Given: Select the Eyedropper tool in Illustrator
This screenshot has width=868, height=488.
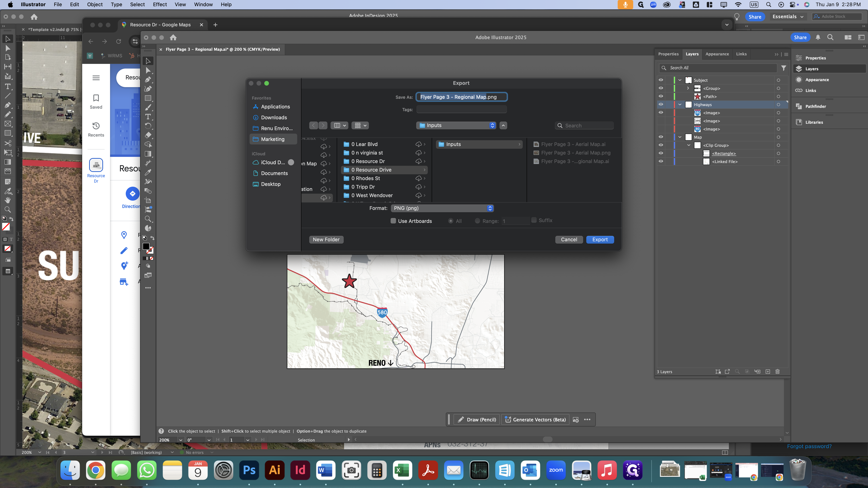Looking at the screenshot, I should 148,172.
